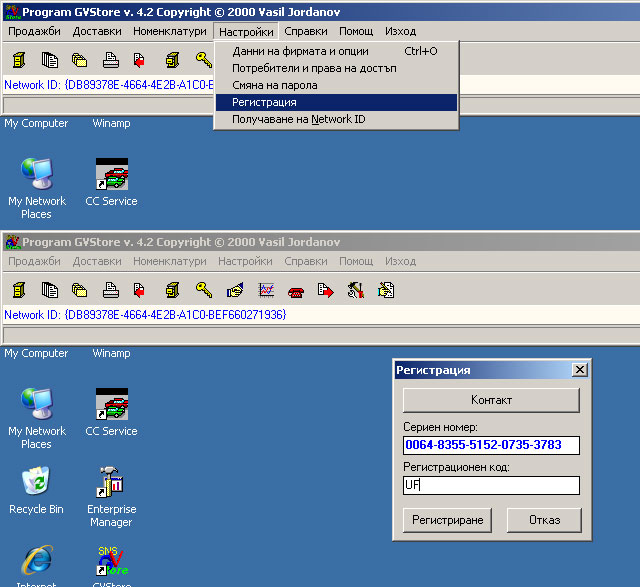Choose Регистрация from the Настройки menu
The width and height of the screenshot is (640, 587).
264,102
